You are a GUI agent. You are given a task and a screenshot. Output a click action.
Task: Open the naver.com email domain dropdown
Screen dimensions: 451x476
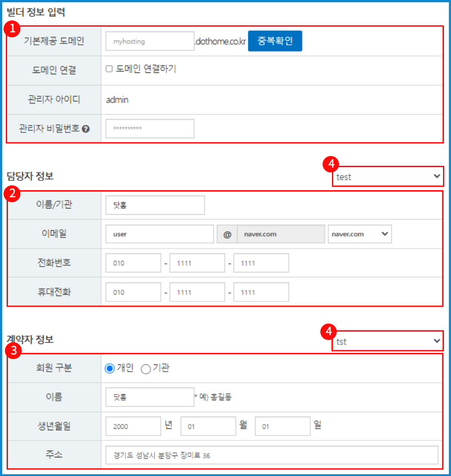359,234
